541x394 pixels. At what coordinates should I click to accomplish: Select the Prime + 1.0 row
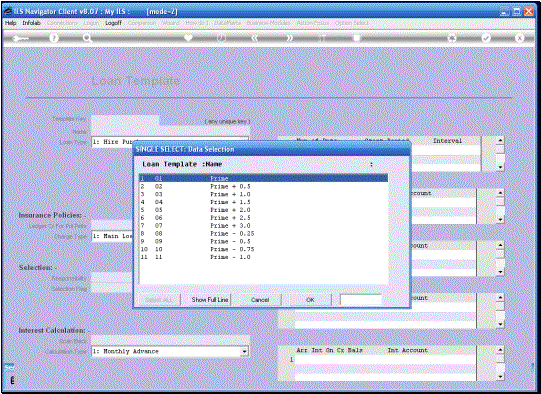pyautogui.click(x=264, y=194)
